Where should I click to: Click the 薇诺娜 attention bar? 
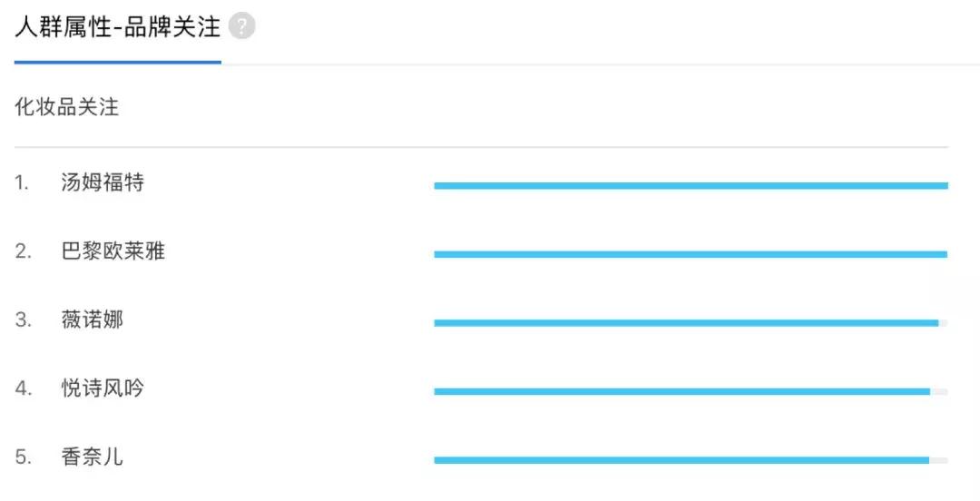[x=686, y=323]
